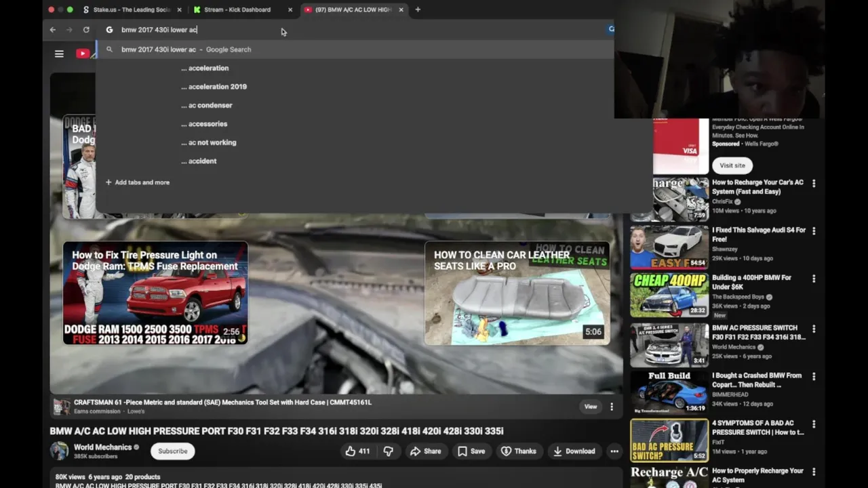Open the World Mechanics channel avatar

(59, 451)
